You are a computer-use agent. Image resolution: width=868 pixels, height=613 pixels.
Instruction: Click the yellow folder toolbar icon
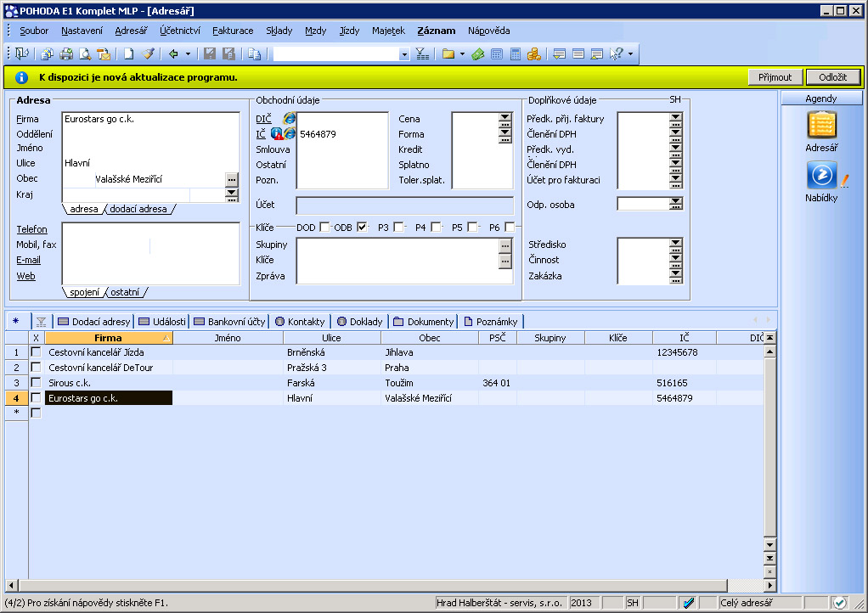tap(448, 53)
